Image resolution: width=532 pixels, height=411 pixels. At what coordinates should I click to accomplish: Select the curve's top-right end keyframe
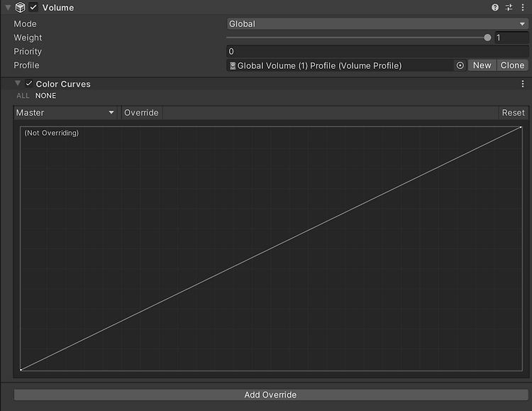[x=521, y=127]
